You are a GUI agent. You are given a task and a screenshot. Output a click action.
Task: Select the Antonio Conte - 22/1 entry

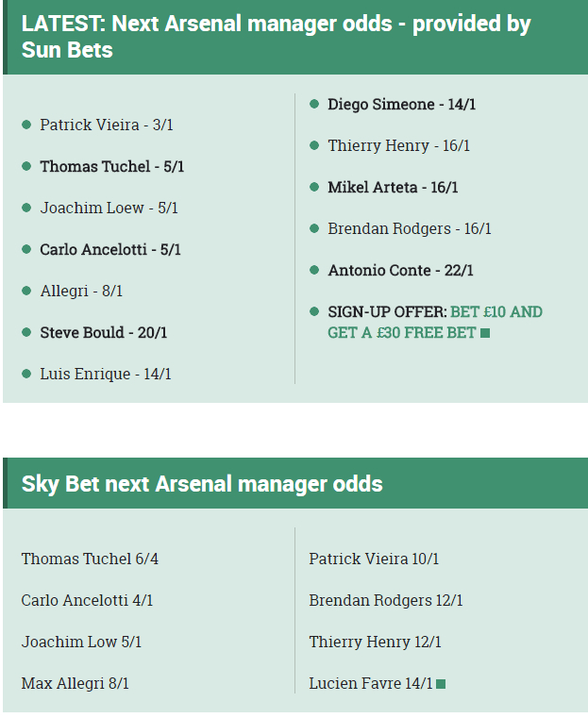(400, 271)
